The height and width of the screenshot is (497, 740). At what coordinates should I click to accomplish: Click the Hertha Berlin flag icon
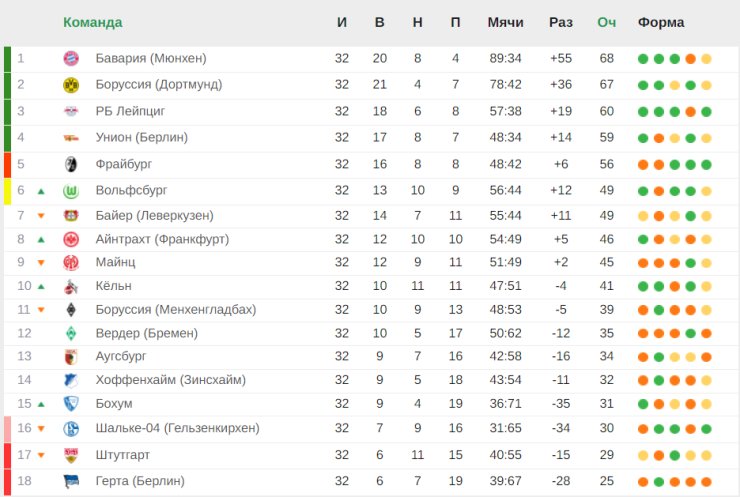(x=71, y=481)
